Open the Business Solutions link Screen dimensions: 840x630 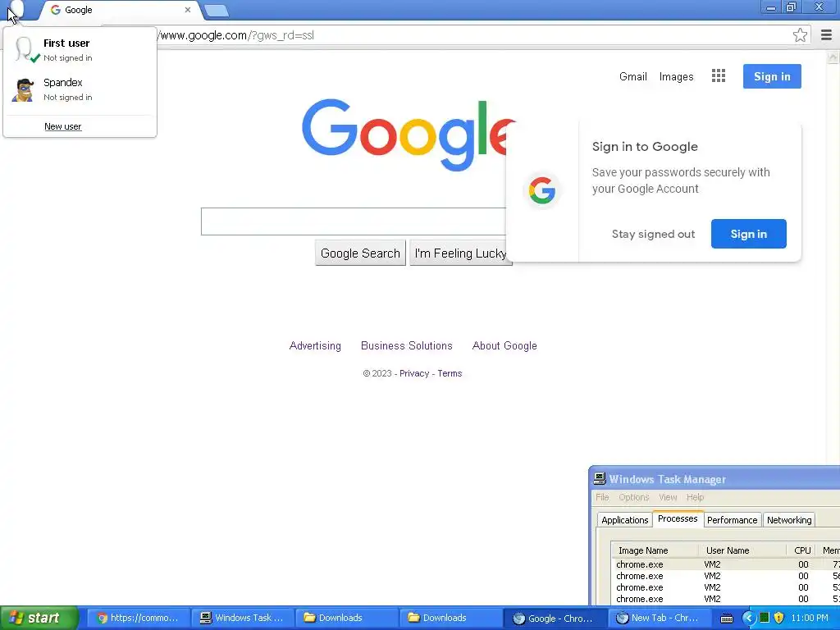click(407, 345)
